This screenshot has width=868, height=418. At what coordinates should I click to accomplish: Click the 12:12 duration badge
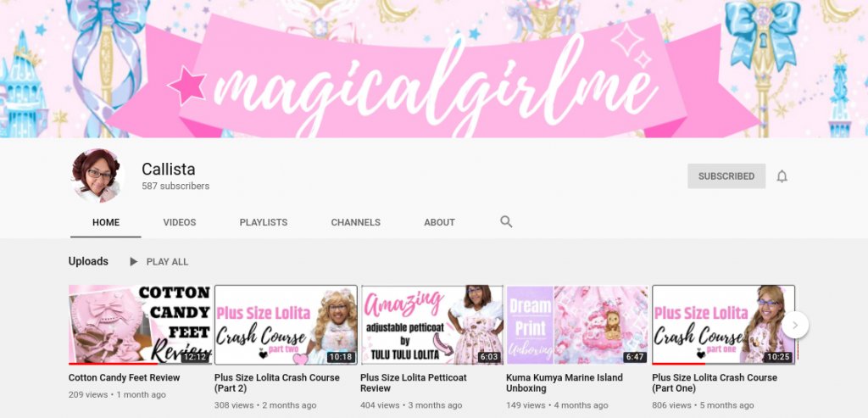[x=195, y=357]
